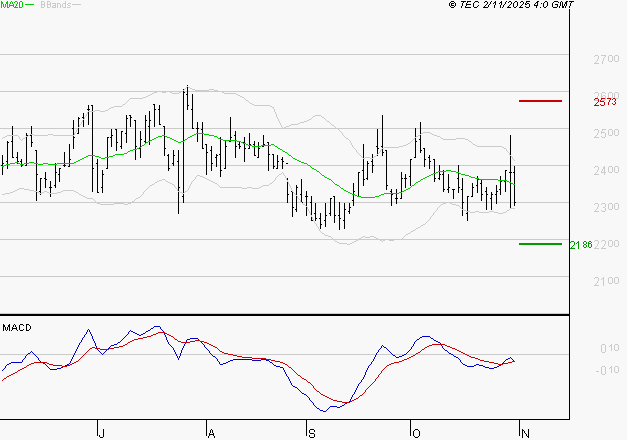Click the 2400 price axis label

pyautogui.click(x=607, y=170)
